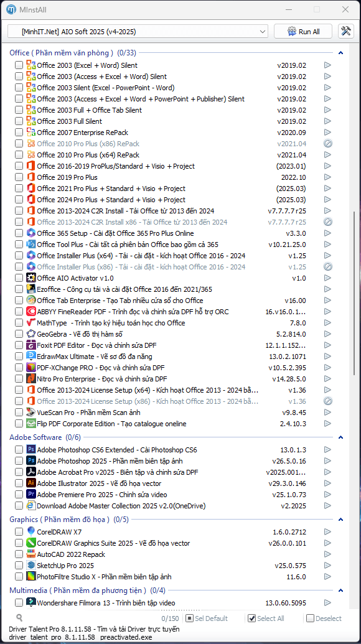This screenshot has width=361, height=644.
Task: Click the Deselect option
Action: (x=324, y=618)
